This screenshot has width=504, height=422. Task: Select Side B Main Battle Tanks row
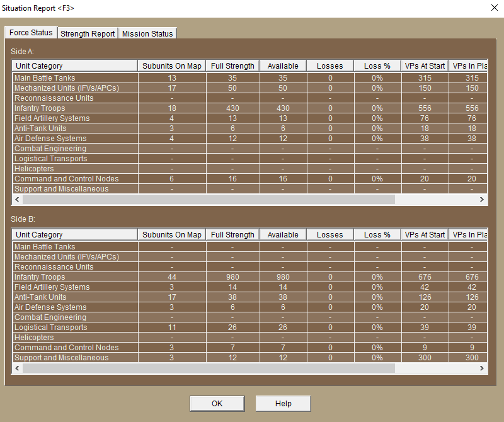pos(249,247)
